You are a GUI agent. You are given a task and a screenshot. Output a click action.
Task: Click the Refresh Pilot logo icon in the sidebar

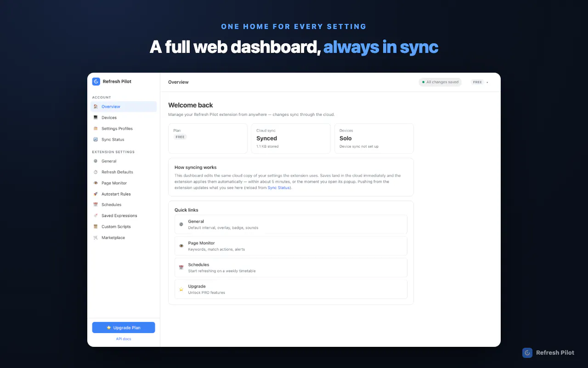96,81
